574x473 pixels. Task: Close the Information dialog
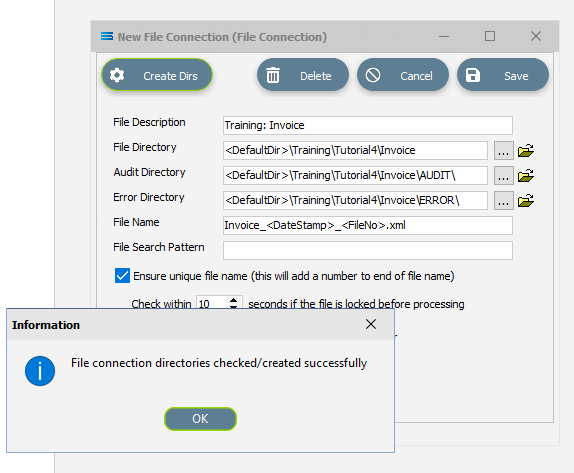371,324
